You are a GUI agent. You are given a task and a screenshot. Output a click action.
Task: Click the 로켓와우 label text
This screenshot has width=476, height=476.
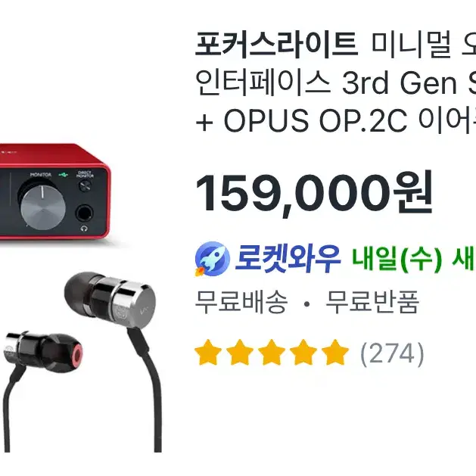point(288,259)
